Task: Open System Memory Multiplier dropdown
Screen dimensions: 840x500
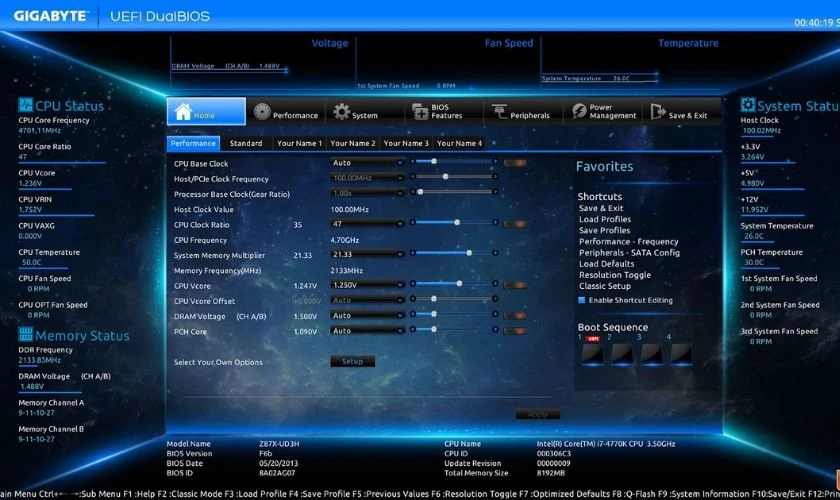Action: click(x=367, y=255)
